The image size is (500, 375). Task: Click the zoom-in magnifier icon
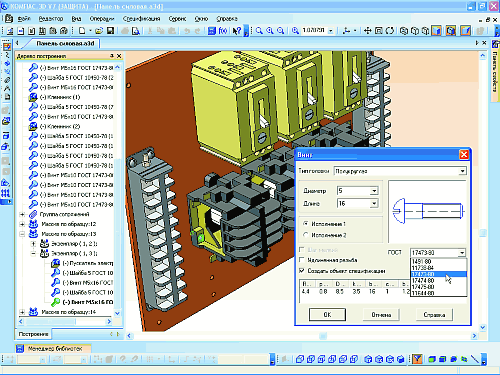tap(270, 31)
